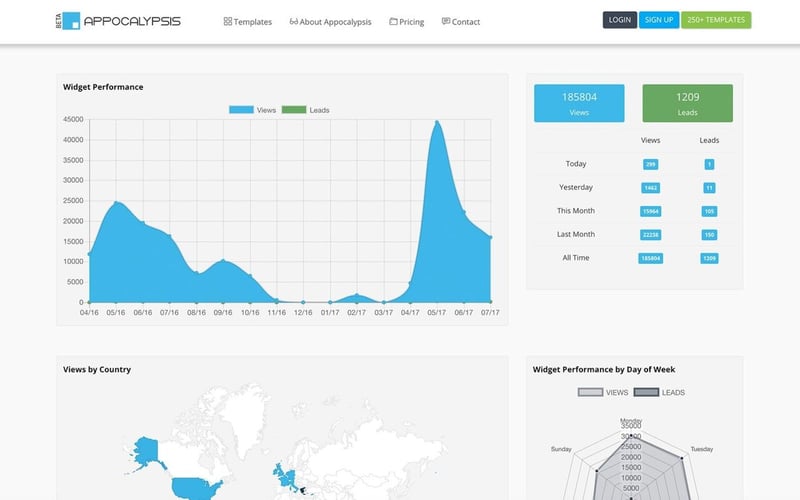The height and width of the screenshot is (500, 800).
Task: Click the Today leads badge 1
Action: [x=709, y=164]
